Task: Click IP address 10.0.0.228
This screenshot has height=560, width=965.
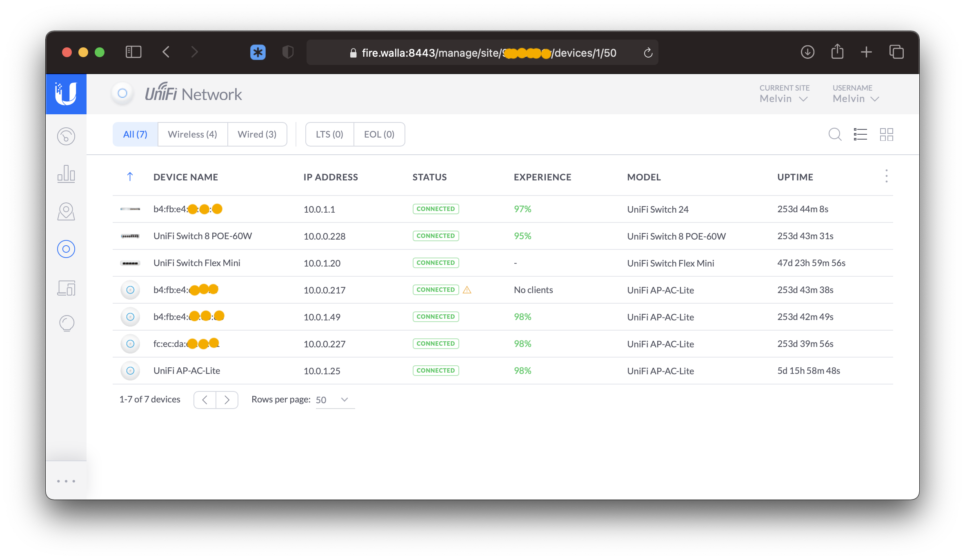Action: [x=325, y=236]
